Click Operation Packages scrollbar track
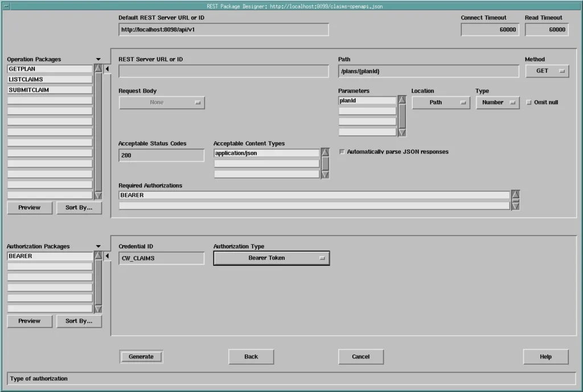 point(98,132)
